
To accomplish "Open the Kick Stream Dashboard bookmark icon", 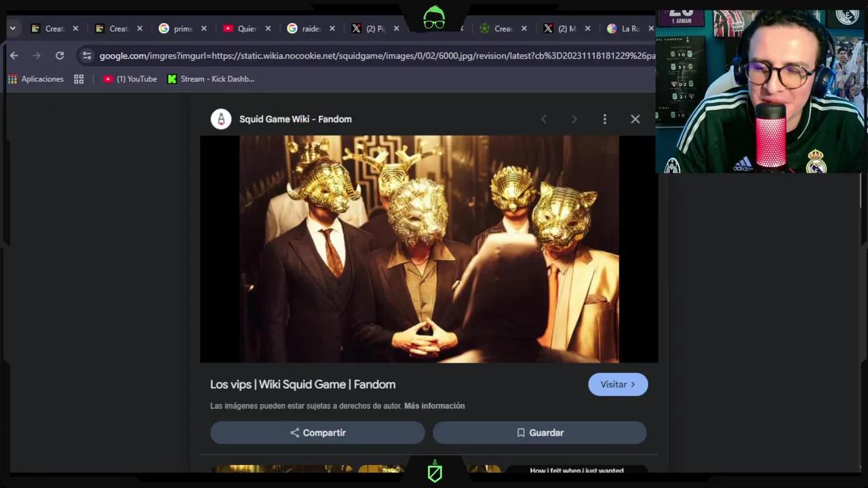I will (172, 79).
